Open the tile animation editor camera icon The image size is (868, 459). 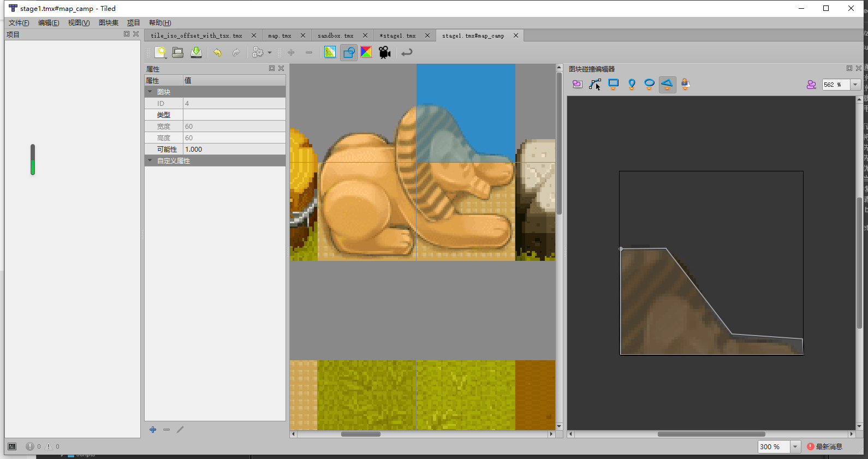click(x=385, y=52)
